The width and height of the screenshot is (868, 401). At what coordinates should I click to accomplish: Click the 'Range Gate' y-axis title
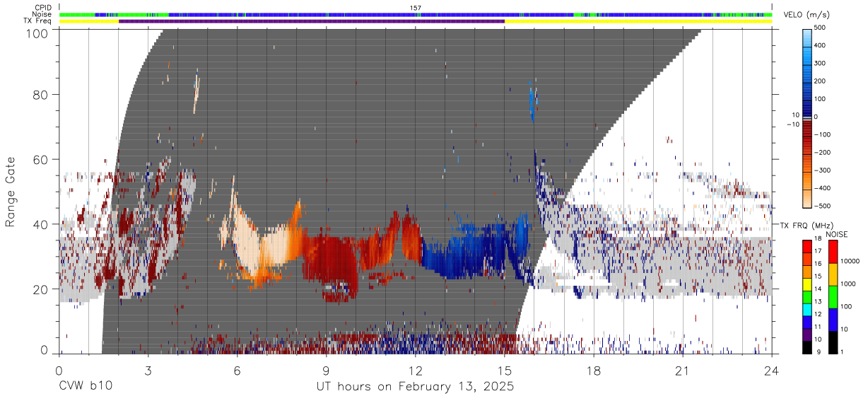(11, 191)
